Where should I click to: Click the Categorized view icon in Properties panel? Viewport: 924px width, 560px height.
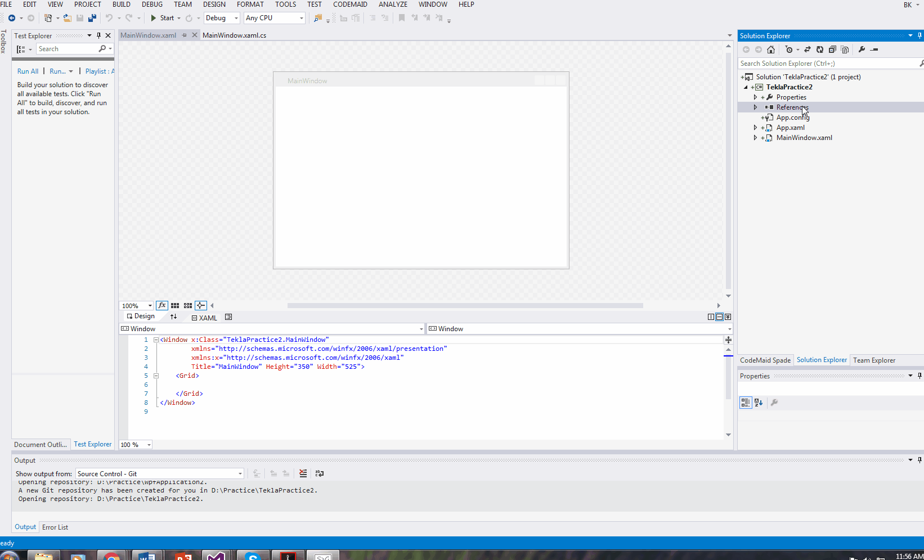click(x=746, y=403)
